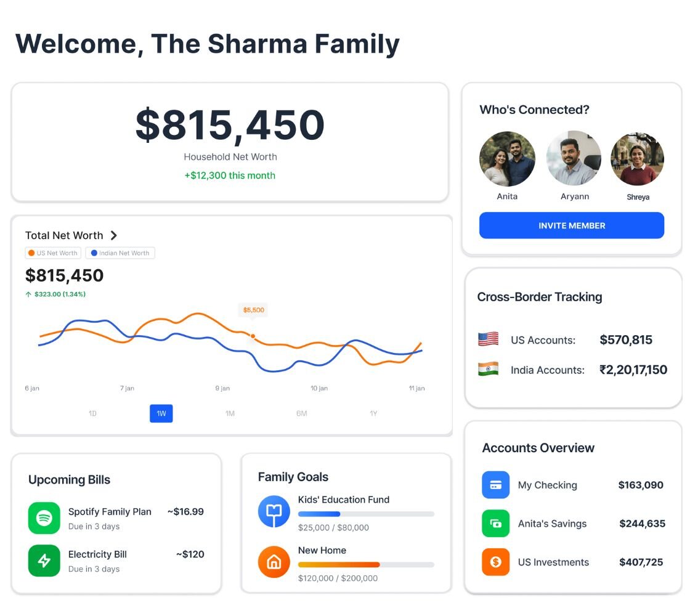Open Aryann's profile avatar

click(x=574, y=158)
